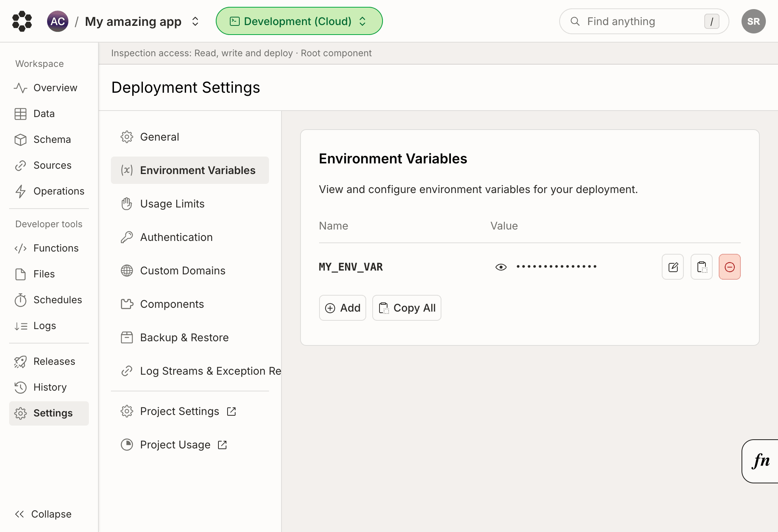778x532 pixels.
Task: Go to Schedules
Action: 49,300
